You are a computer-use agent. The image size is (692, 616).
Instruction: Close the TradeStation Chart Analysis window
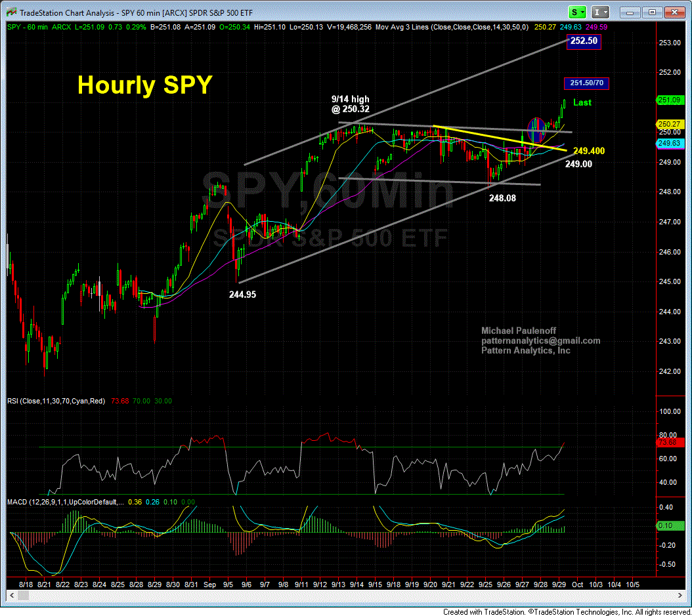click(x=675, y=12)
